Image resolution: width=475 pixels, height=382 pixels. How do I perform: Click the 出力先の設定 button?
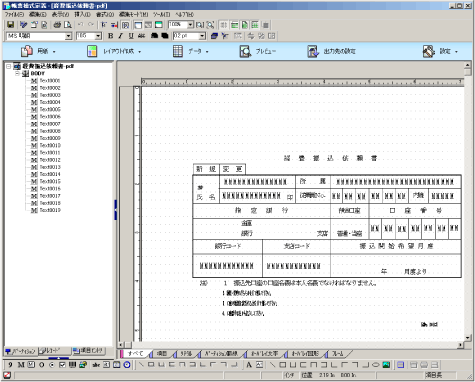[331, 51]
